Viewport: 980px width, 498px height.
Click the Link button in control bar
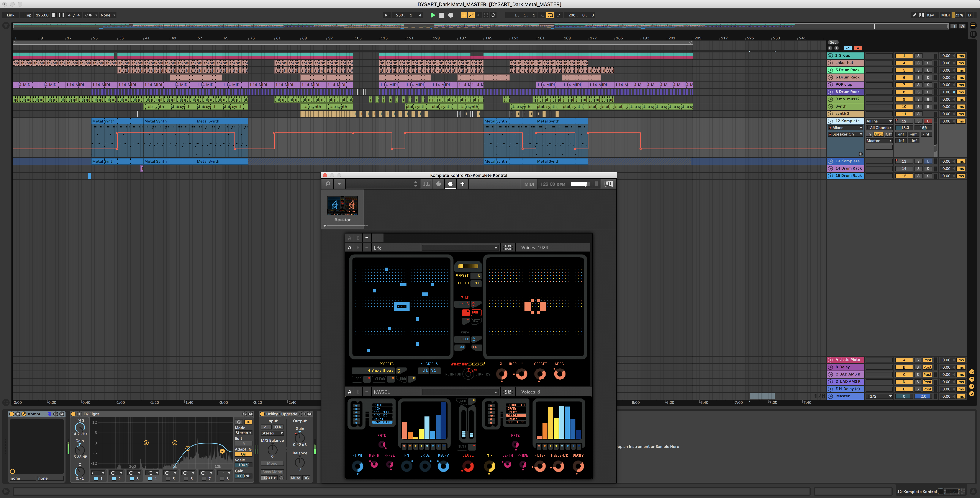[x=11, y=15]
